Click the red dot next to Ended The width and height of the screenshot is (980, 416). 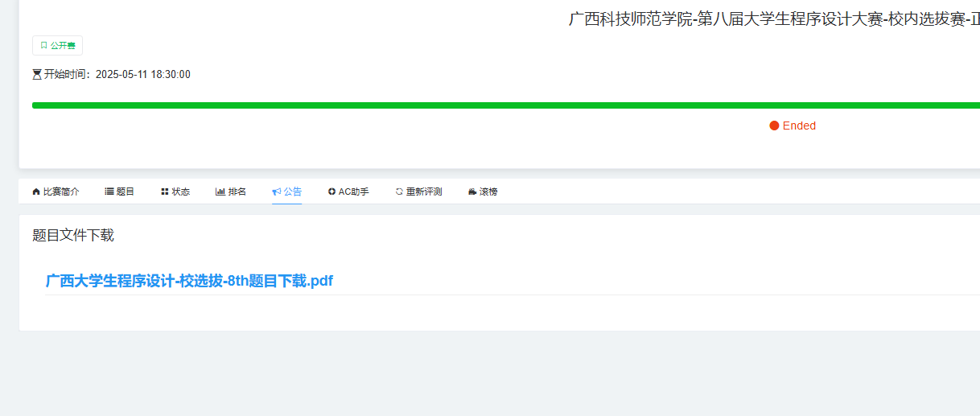click(x=774, y=126)
